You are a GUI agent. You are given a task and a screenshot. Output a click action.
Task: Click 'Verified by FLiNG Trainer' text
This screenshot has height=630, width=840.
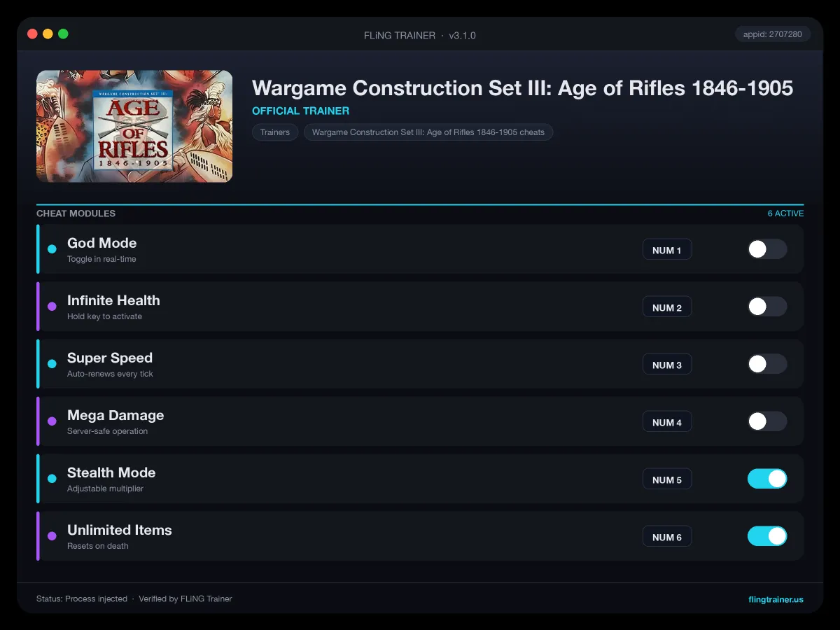185,599
